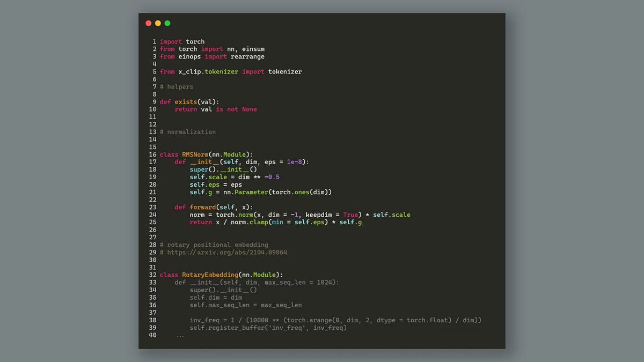Click the 'norm = torch.norm' line

[x=300, y=215]
